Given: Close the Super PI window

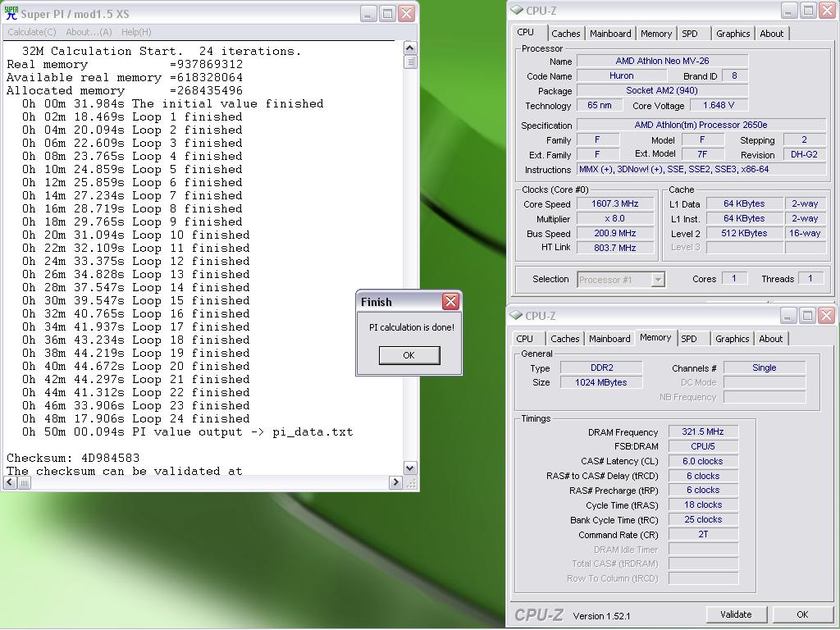Looking at the screenshot, I should tap(407, 14).
